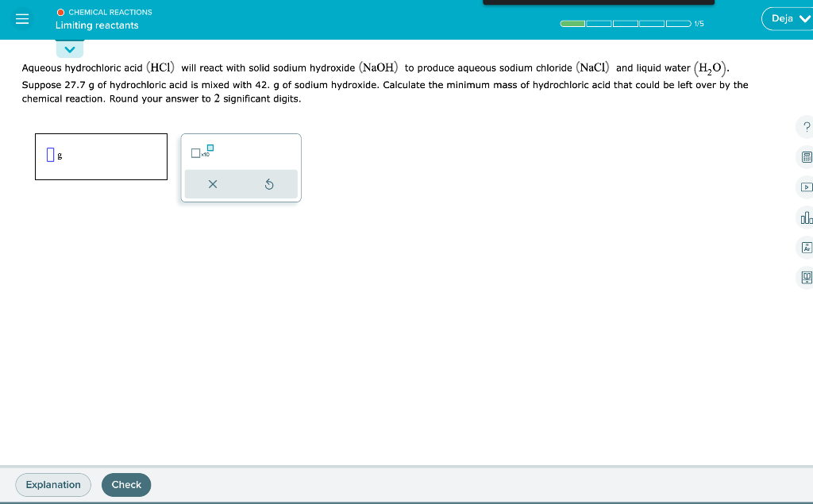Open the glossary book icon
The height and width of the screenshot is (504, 813).
[x=805, y=278]
